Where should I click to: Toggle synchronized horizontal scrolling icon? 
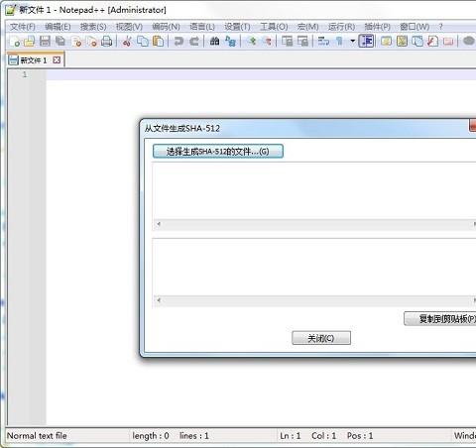point(302,42)
